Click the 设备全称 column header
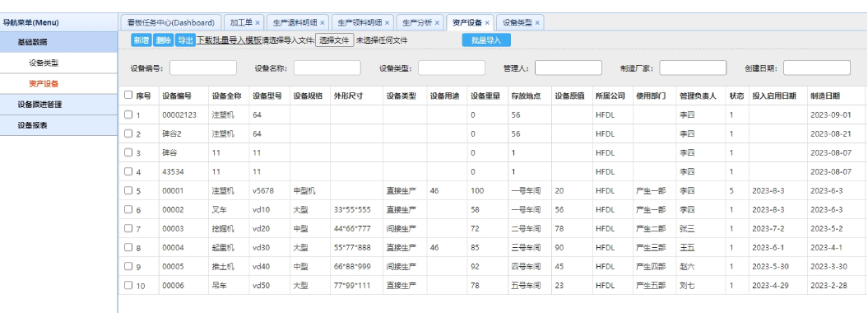The width and height of the screenshot is (868, 313). tap(227, 96)
